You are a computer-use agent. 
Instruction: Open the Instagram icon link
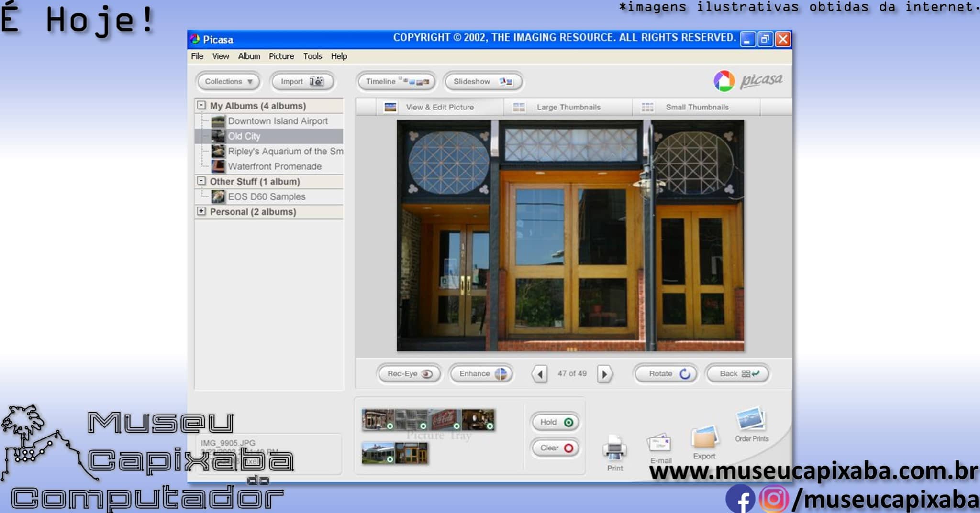pos(774,499)
